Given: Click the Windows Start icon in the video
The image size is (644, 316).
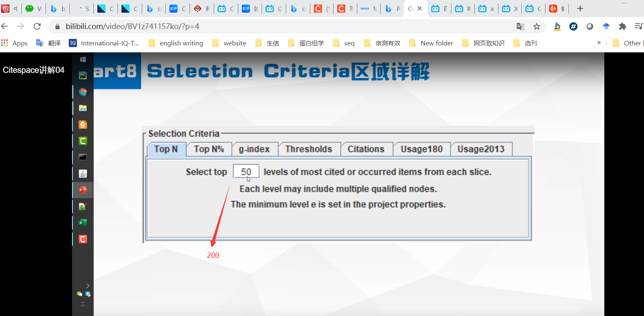Looking at the screenshot, I should (83, 59).
